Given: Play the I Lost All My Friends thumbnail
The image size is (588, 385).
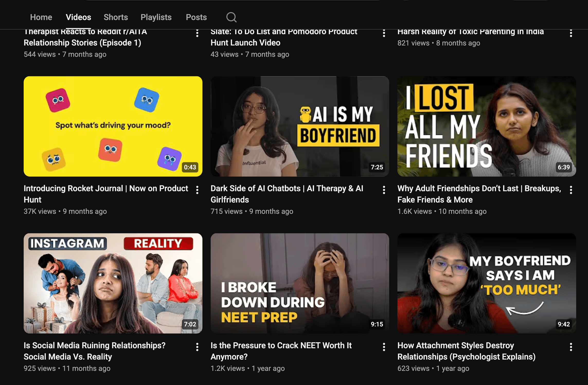Looking at the screenshot, I should (x=487, y=126).
